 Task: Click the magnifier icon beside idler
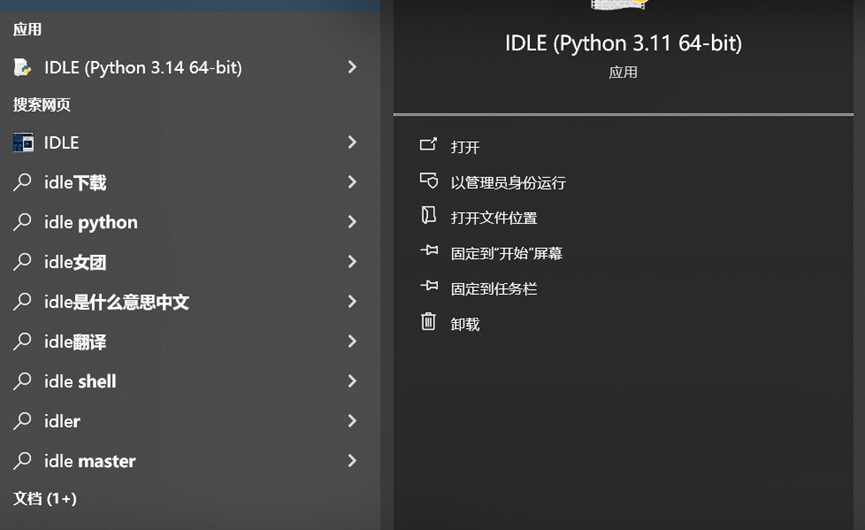22,420
